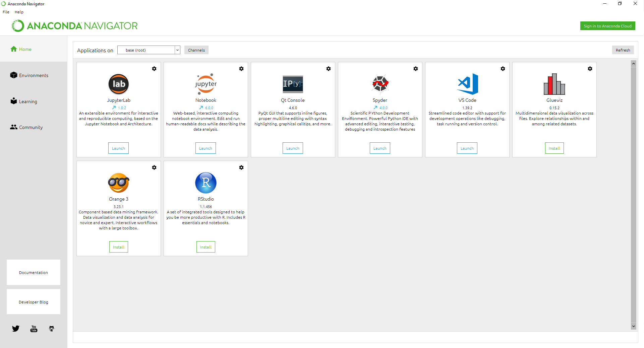Open gear options for Glueviz tile
Image resolution: width=644 pixels, height=348 pixels.
(590, 69)
